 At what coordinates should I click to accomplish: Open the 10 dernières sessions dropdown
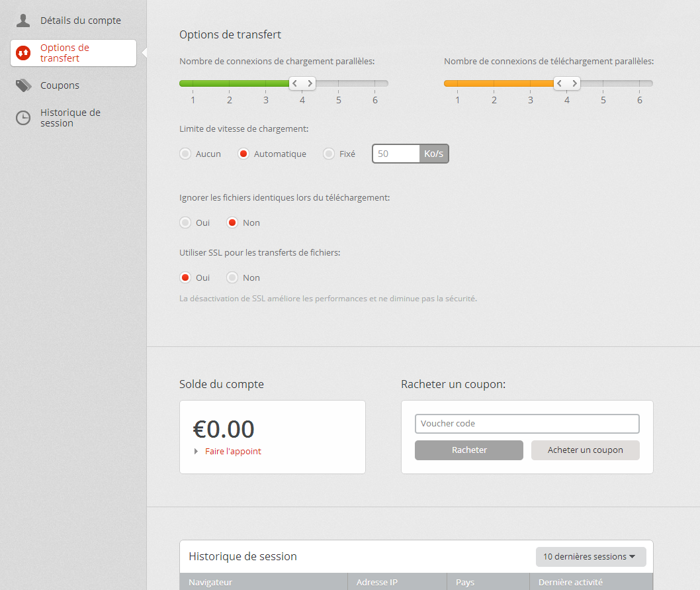tap(590, 556)
